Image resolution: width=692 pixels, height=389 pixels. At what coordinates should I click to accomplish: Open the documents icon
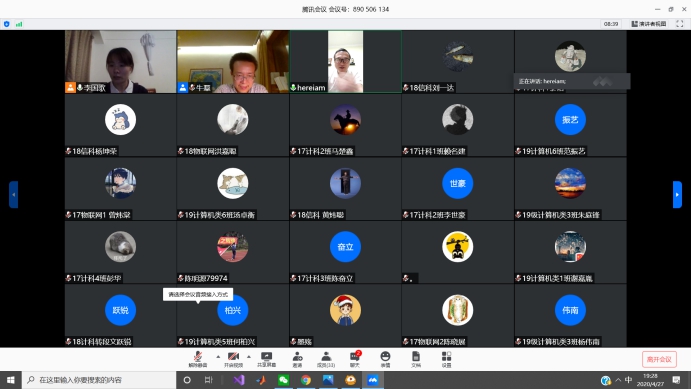(x=416, y=359)
